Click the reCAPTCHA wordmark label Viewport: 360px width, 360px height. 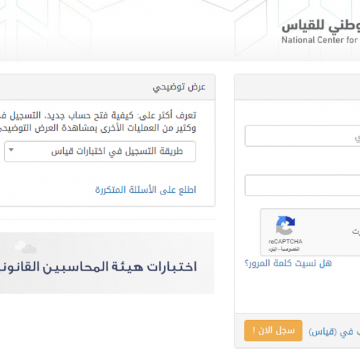coord(285,242)
